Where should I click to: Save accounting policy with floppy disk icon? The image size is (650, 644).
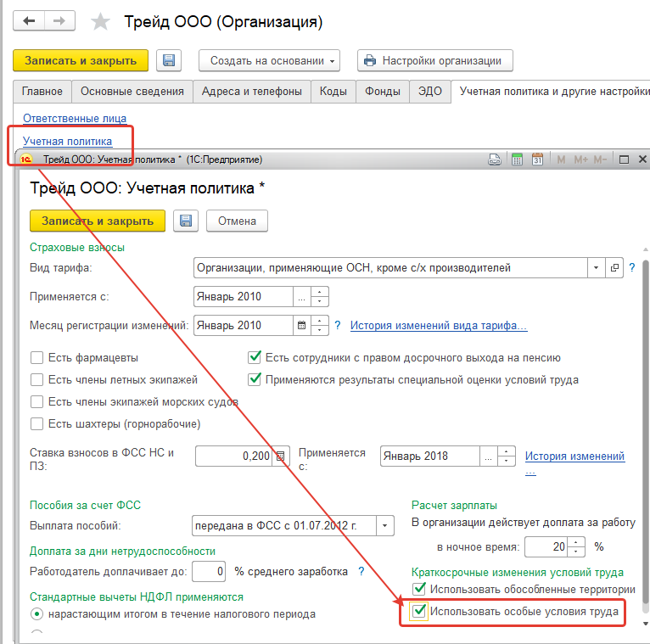(186, 221)
